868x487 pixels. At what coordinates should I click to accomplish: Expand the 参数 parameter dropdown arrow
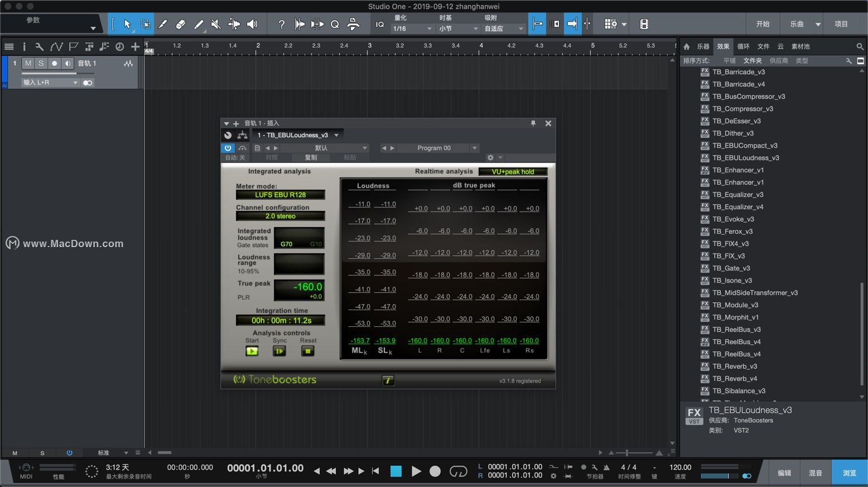click(93, 28)
